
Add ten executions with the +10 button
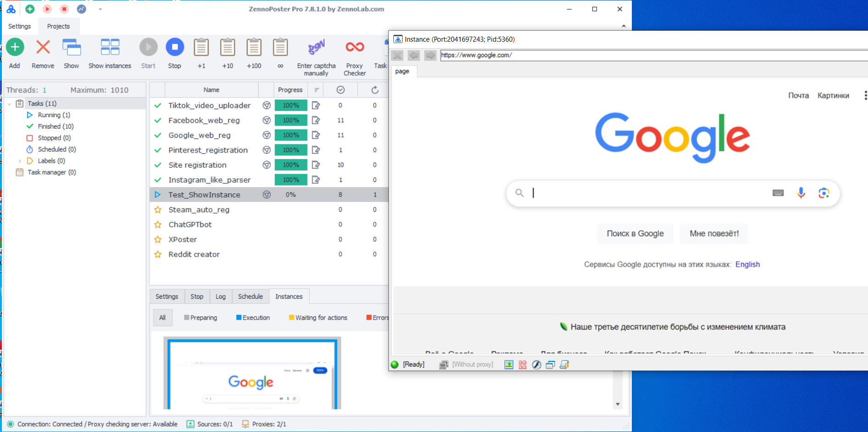227,47
